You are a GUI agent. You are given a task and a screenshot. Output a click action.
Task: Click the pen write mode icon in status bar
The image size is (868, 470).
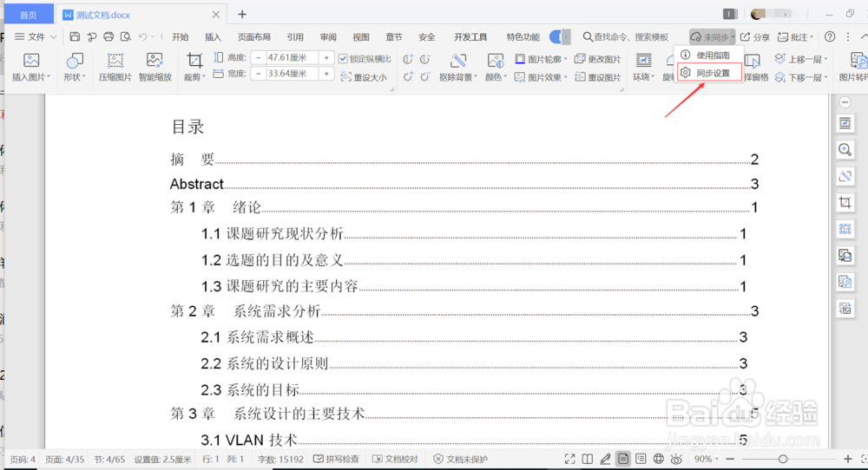605,459
